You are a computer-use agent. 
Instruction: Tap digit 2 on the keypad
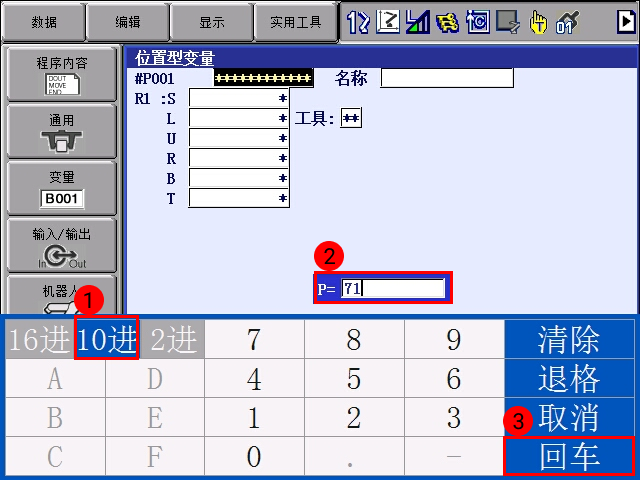(354, 417)
